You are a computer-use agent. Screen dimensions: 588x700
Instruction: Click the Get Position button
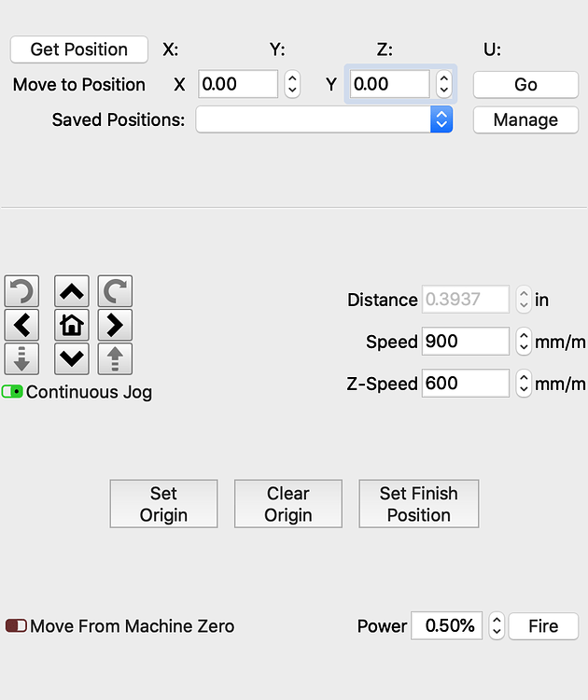click(x=79, y=49)
